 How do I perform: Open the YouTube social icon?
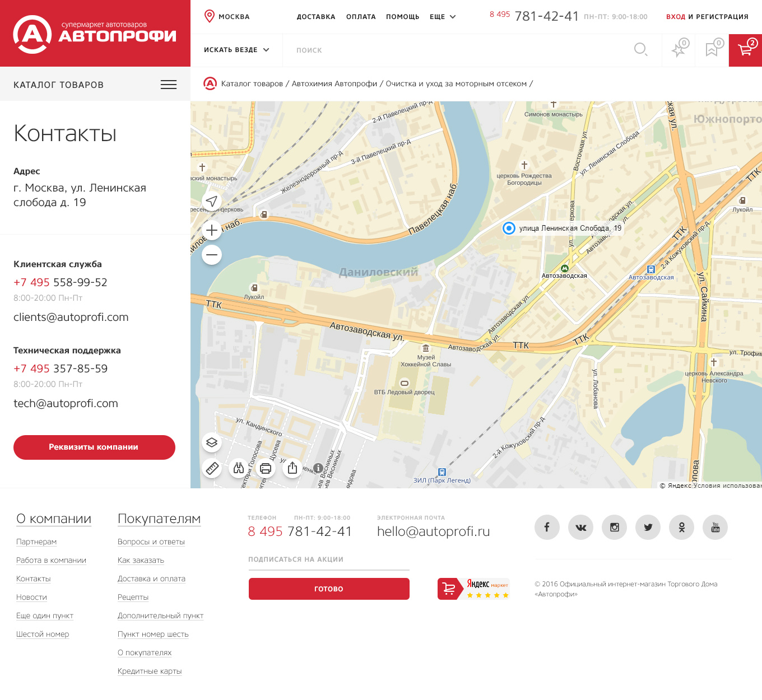[x=715, y=527]
